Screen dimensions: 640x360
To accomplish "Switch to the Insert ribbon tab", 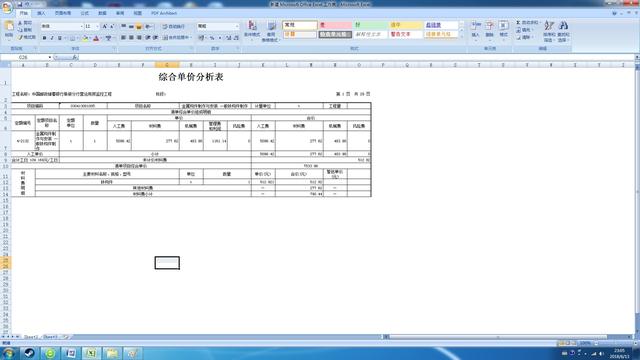I will [41, 13].
